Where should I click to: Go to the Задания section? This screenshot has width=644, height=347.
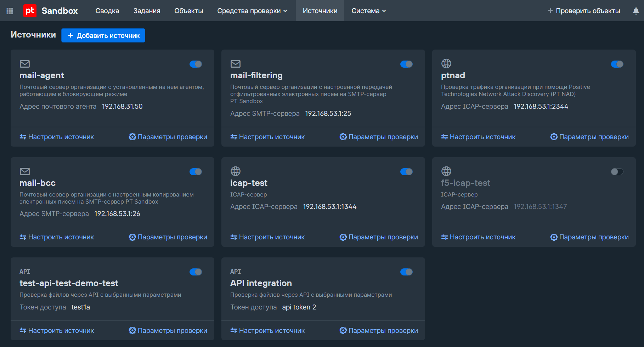(x=147, y=11)
